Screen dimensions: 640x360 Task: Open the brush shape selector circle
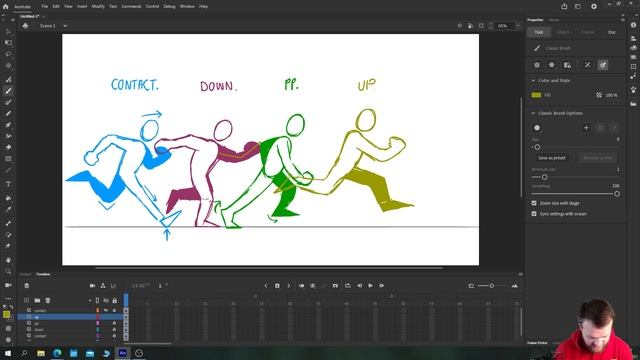(x=537, y=128)
